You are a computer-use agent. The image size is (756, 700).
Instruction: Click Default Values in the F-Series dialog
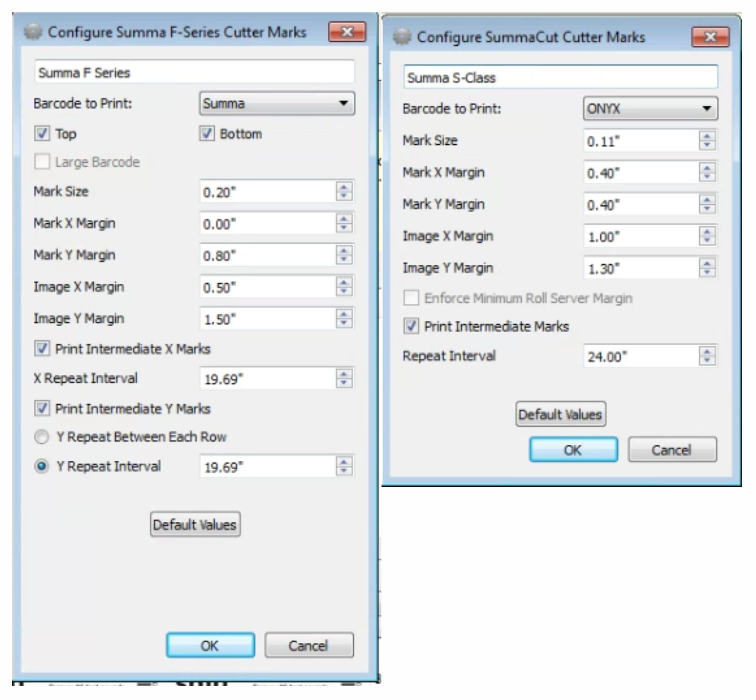tap(195, 524)
